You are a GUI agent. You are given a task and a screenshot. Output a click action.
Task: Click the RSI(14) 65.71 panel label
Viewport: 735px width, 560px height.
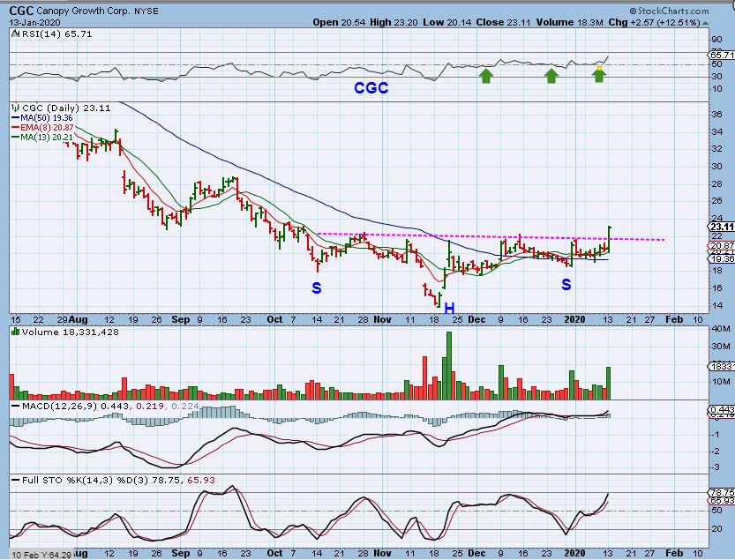pos(56,34)
